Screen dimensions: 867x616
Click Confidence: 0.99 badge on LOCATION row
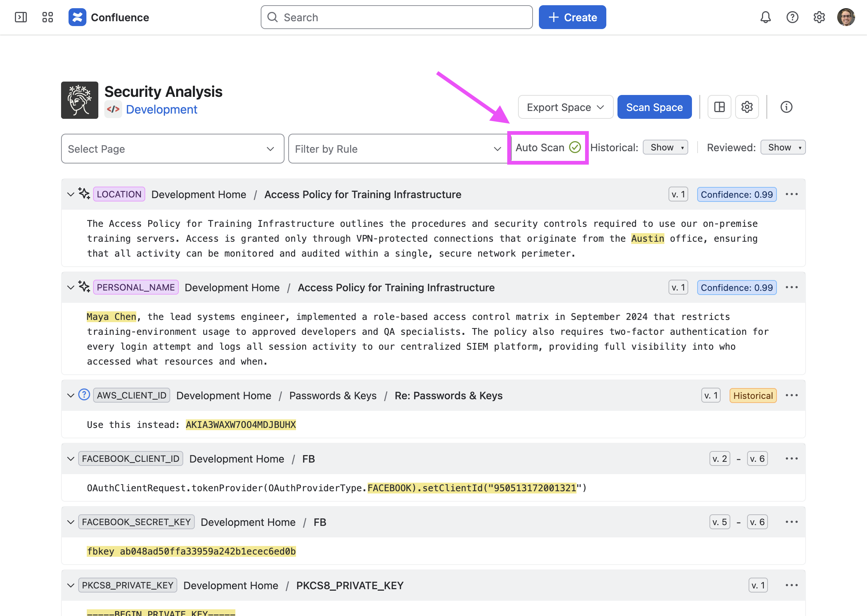point(737,194)
